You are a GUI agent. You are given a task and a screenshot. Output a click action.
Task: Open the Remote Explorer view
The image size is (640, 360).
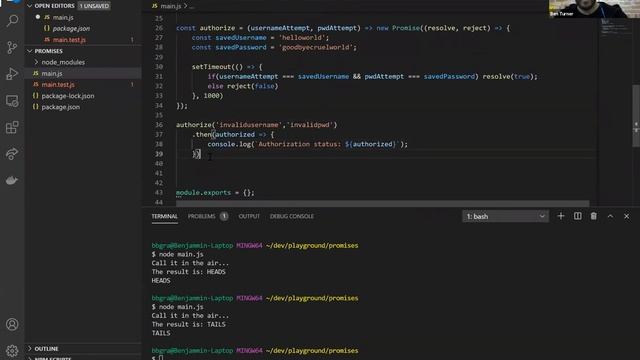12,101
